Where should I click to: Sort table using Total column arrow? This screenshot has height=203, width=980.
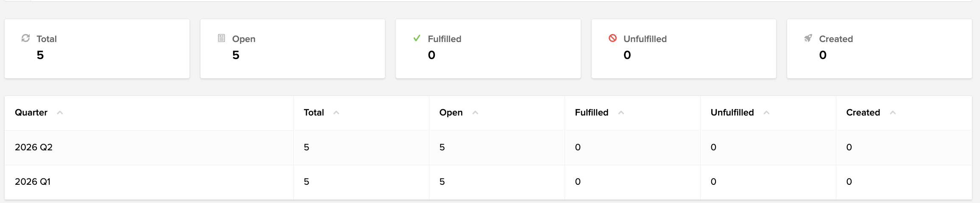[336, 113]
